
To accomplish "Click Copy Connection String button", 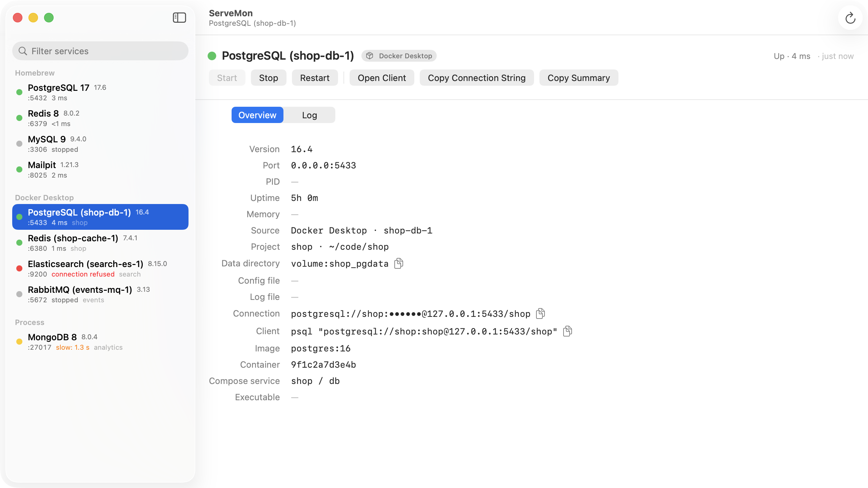I will tap(477, 78).
